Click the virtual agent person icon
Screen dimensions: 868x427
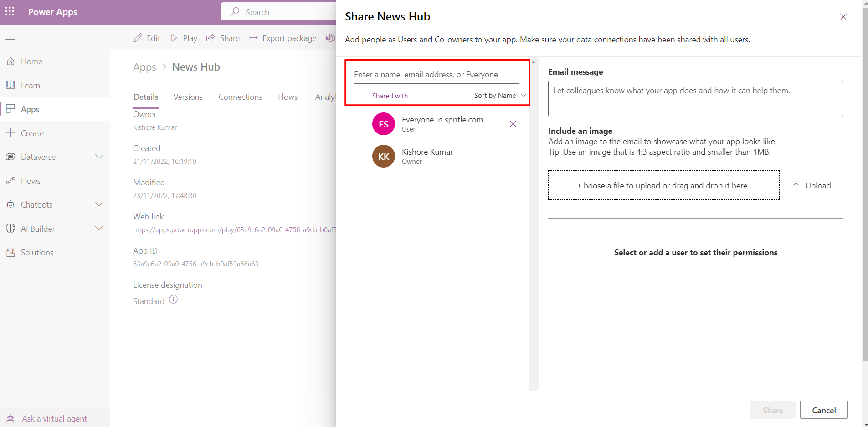pos(10,418)
